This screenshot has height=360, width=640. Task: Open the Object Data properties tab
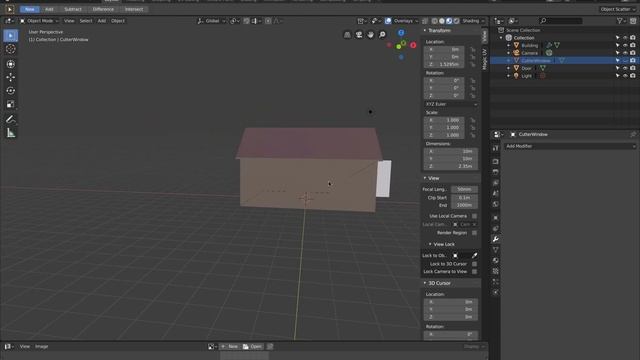[496, 250]
